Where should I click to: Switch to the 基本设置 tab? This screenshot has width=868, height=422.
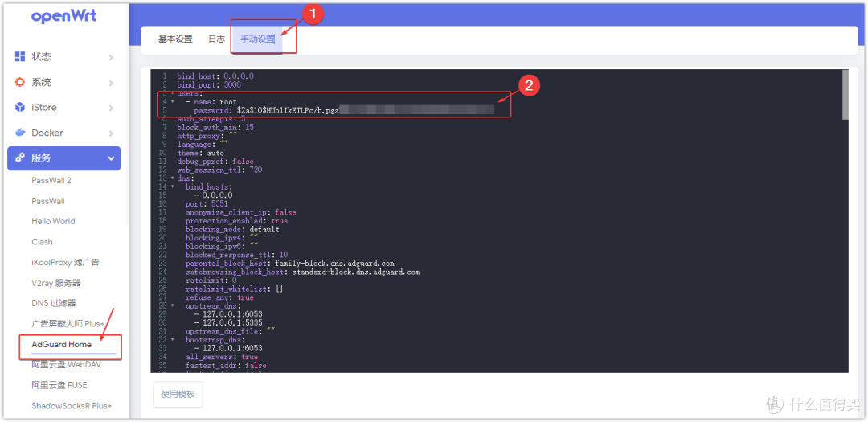click(175, 39)
